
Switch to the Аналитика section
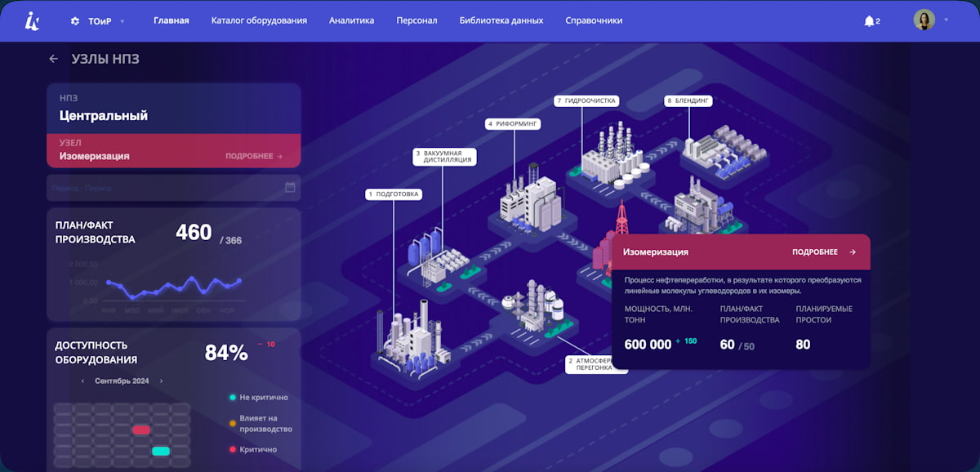click(x=351, y=20)
